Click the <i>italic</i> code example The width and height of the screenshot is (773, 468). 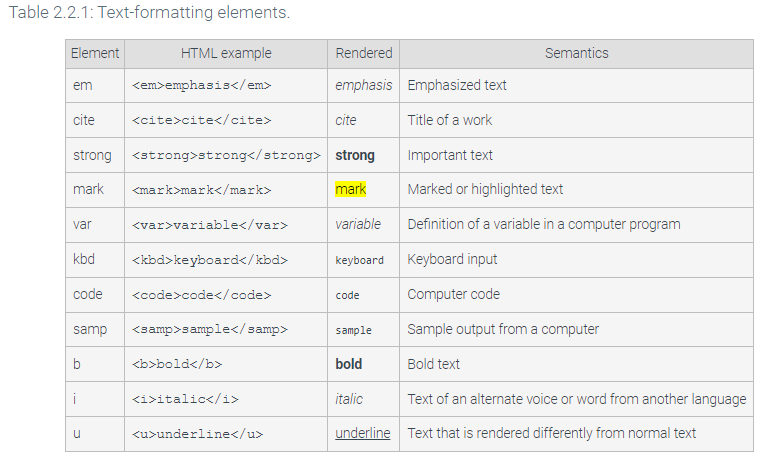(185, 400)
